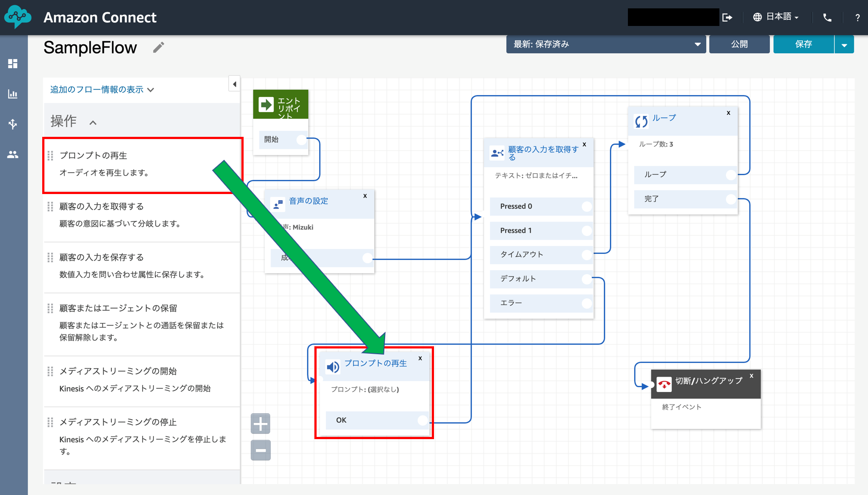868x495 pixels.
Task: Open the 音声の設定 block title
Action: pyautogui.click(x=308, y=201)
